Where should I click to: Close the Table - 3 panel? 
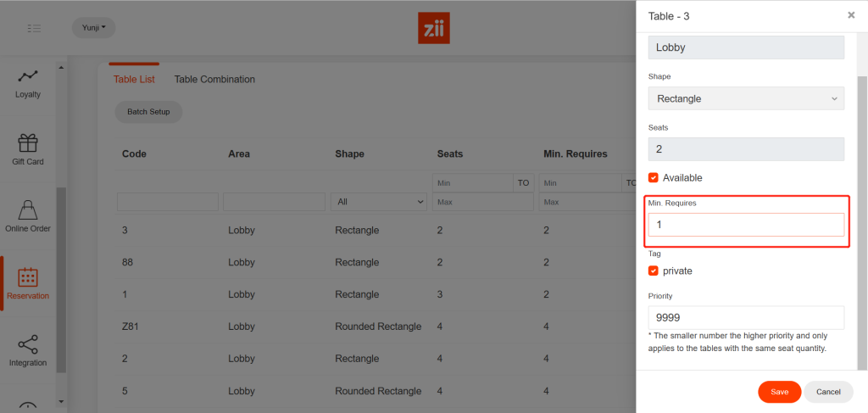point(851,15)
